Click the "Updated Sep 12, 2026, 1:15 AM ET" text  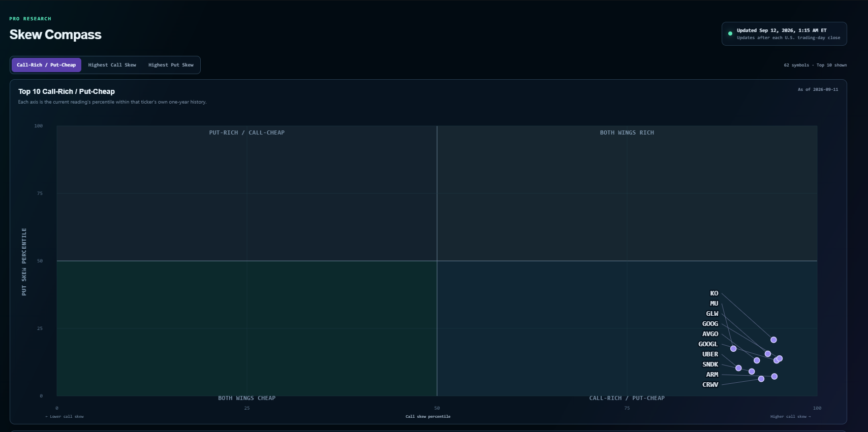[782, 30]
